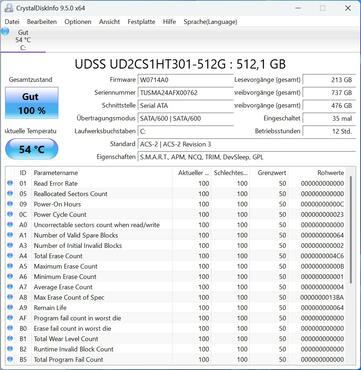Click status icon for Number of Valid Spare Blocks

click(x=10, y=235)
